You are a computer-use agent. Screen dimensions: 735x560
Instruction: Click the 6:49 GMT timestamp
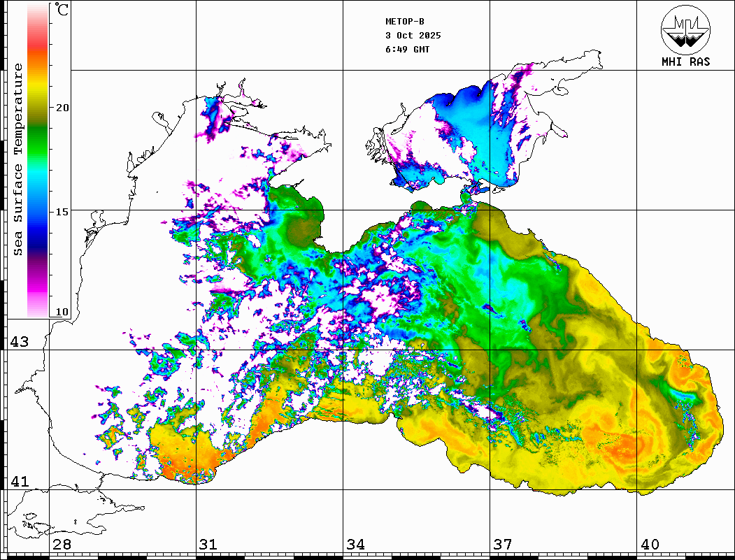pyautogui.click(x=408, y=50)
